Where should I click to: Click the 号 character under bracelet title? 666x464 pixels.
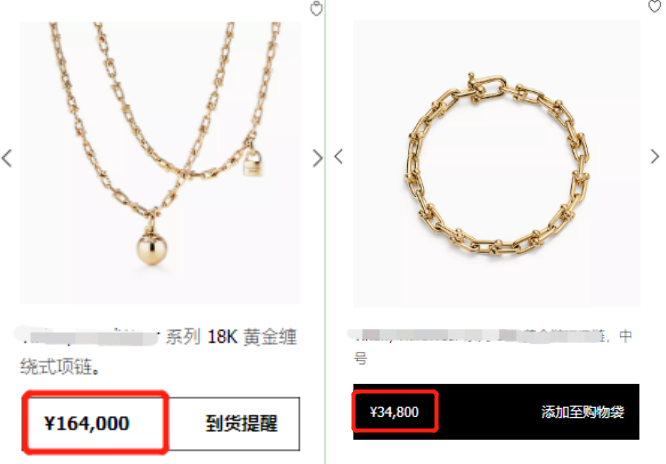click(360, 358)
